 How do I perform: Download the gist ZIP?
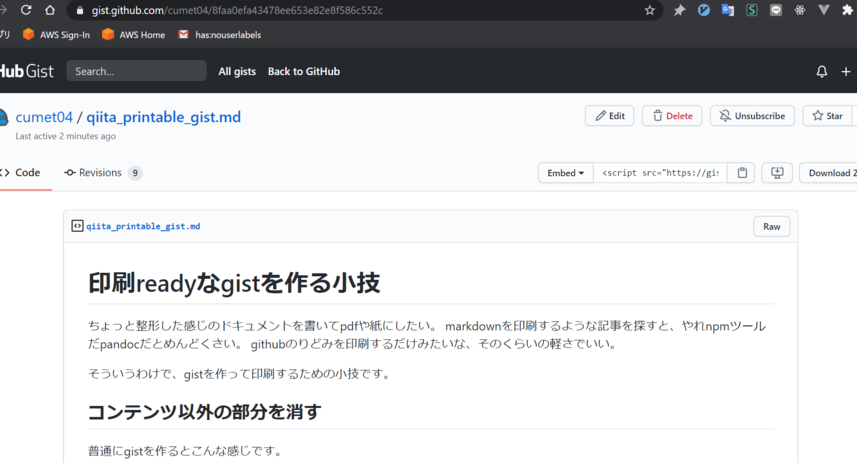tap(829, 173)
